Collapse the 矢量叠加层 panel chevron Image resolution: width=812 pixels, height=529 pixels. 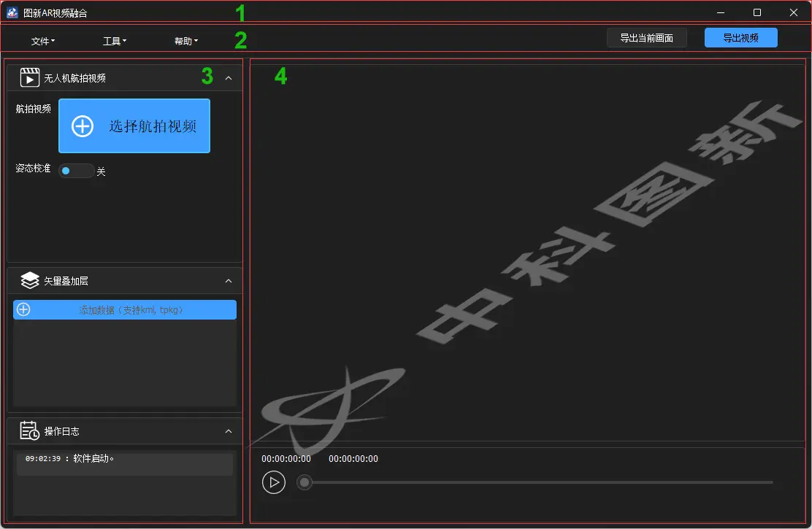click(x=229, y=281)
